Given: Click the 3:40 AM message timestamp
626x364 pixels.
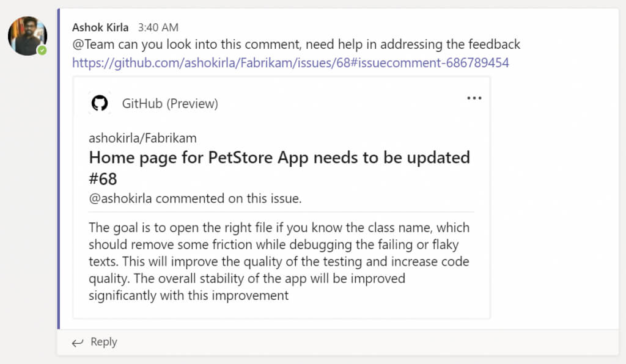Looking at the screenshot, I should pyautogui.click(x=158, y=27).
